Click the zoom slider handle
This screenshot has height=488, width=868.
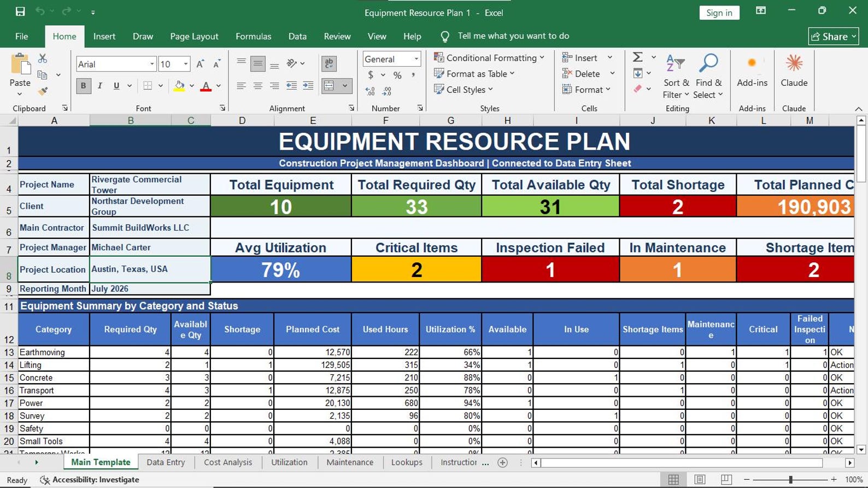click(x=790, y=480)
